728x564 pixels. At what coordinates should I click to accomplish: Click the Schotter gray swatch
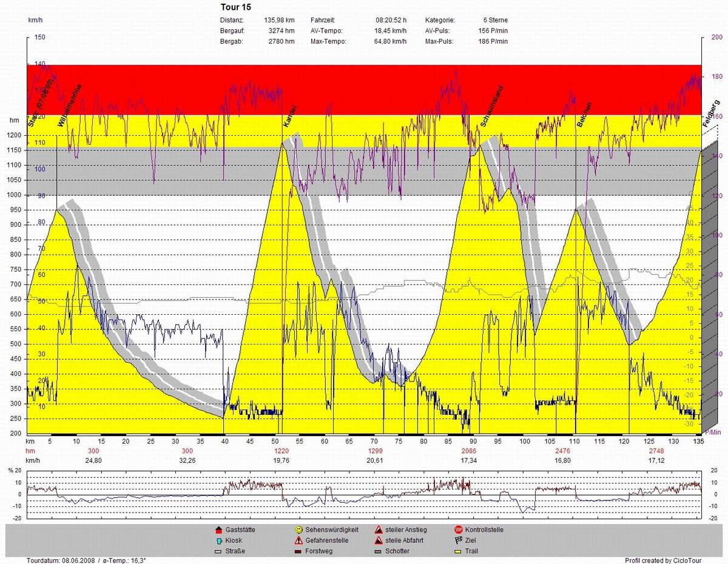(x=379, y=551)
